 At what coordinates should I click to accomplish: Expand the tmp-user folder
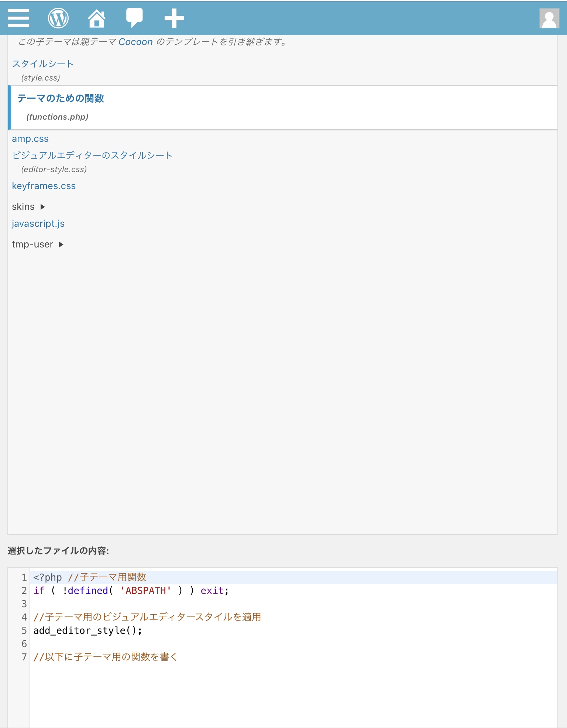[x=38, y=245]
